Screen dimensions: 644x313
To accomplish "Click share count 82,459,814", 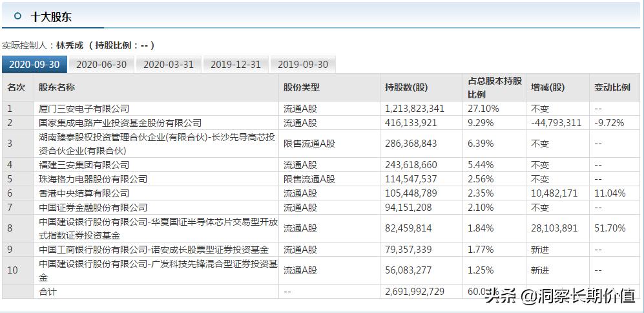I will click(408, 228).
